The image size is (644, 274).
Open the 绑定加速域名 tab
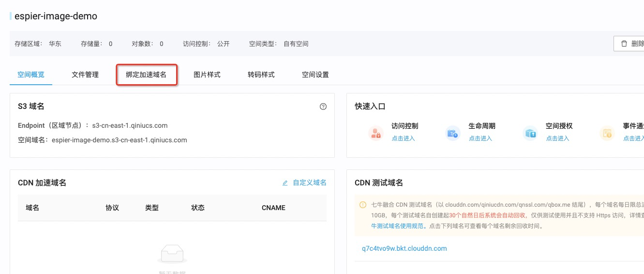tap(146, 75)
